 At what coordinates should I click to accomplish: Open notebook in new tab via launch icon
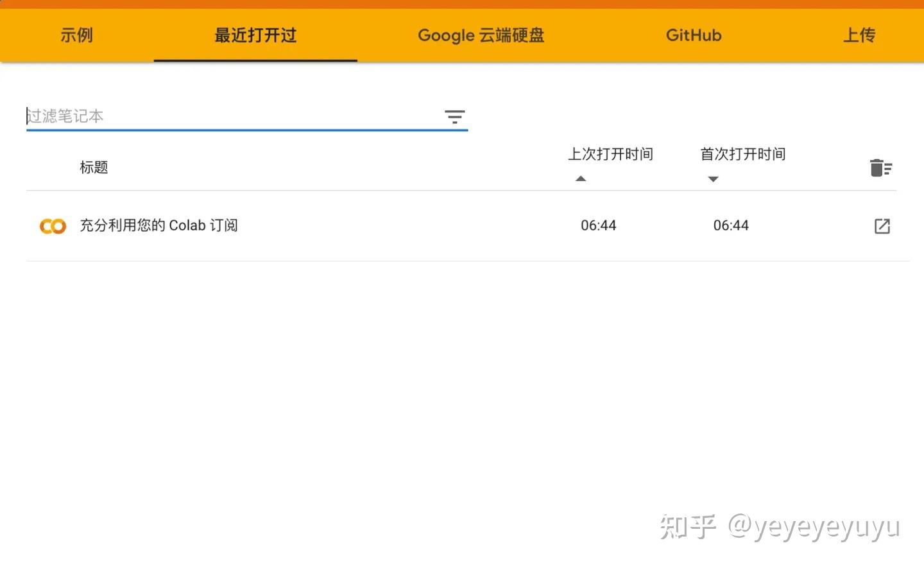click(x=882, y=226)
